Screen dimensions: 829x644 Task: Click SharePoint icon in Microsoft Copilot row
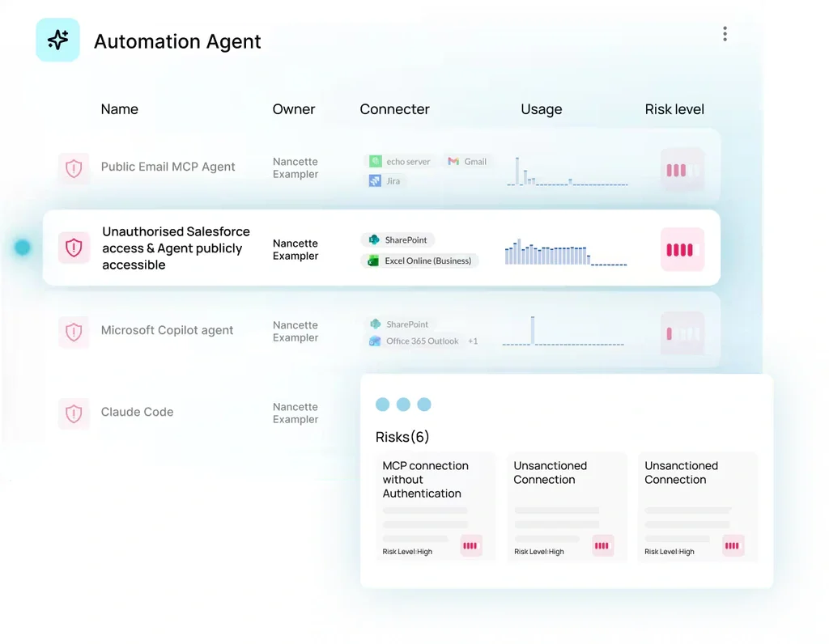(x=376, y=324)
